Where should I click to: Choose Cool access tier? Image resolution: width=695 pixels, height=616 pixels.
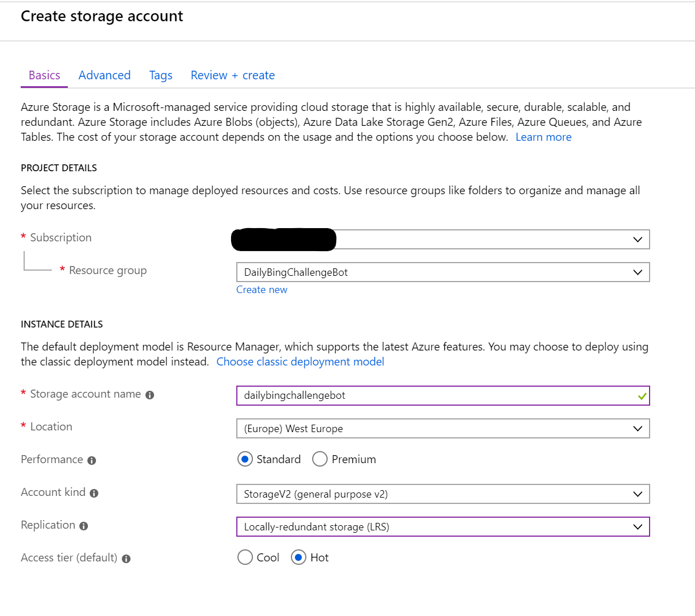(245, 557)
